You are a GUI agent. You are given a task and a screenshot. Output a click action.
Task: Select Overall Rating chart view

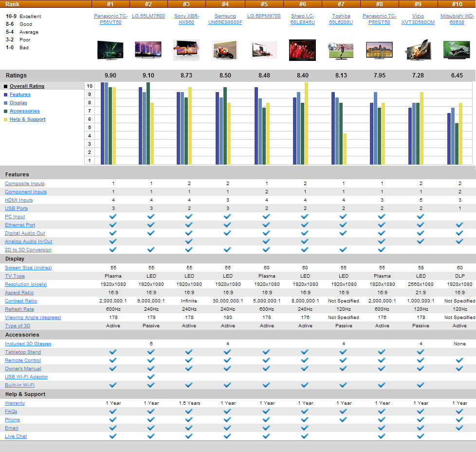(27, 86)
